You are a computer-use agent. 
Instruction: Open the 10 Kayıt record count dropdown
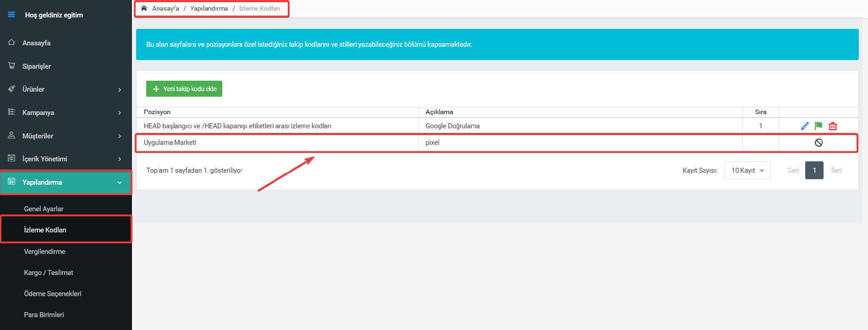(747, 170)
